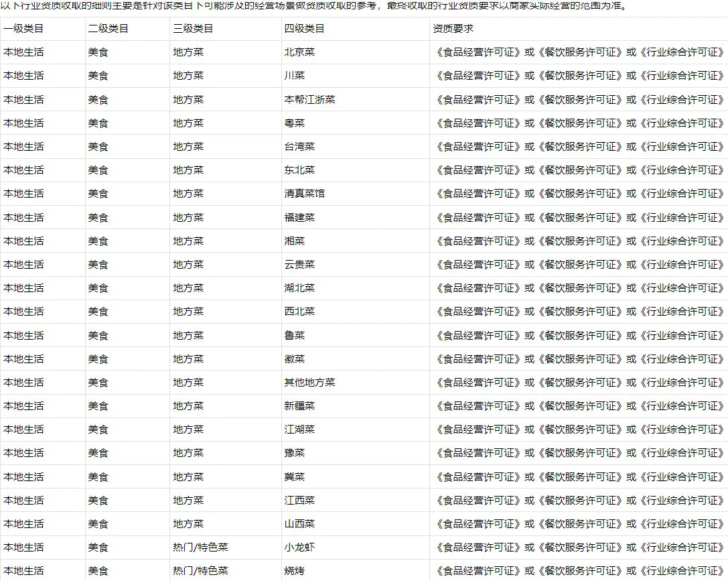Select the 北京菜 cell
Image resolution: width=728 pixels, height=581 pixels.
pyautogui.click(x=298, y=52)
